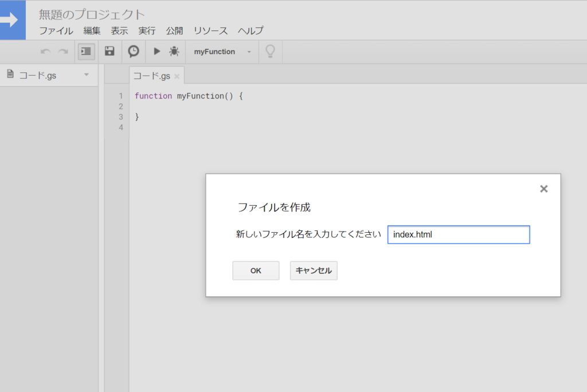This screenshot has width=587, height=392.
Task: Click the blue arrow Apps Script logo
Action: [13, 20]
